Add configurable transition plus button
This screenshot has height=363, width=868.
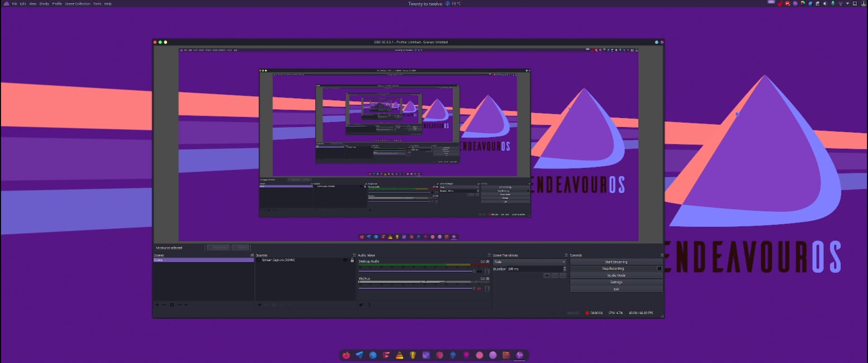point(547,275)
